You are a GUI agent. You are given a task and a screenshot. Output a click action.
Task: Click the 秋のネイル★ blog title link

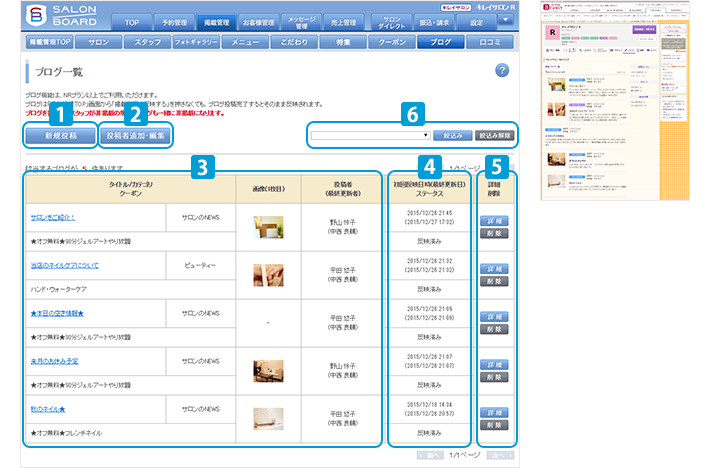(x=48, y=409)
